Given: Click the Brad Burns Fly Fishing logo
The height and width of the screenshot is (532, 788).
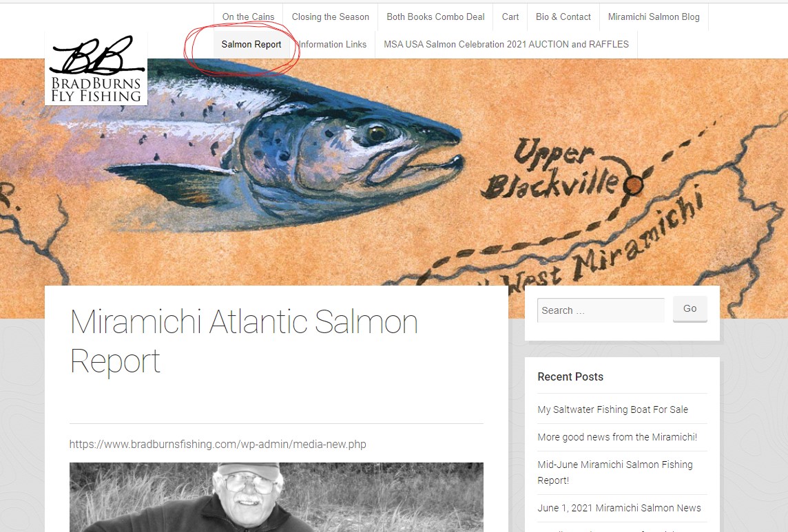Looking at the screenshot, I should click(x=96, y=70).
